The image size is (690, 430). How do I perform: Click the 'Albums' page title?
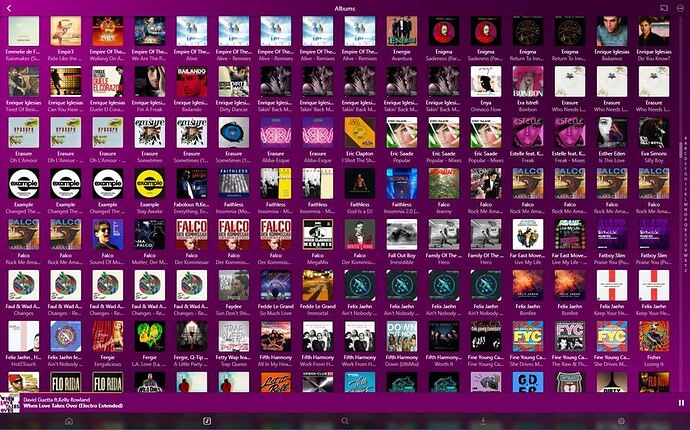(x=345, y=8)
